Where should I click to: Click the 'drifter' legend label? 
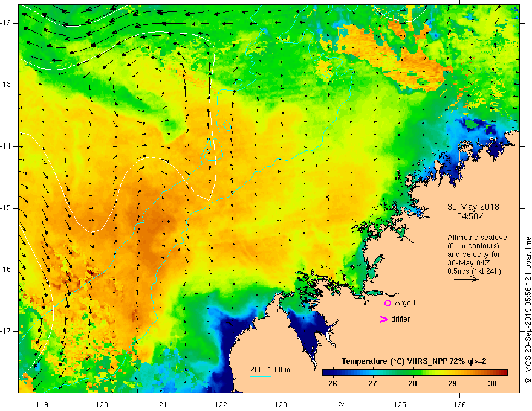(x=400, y=319)
